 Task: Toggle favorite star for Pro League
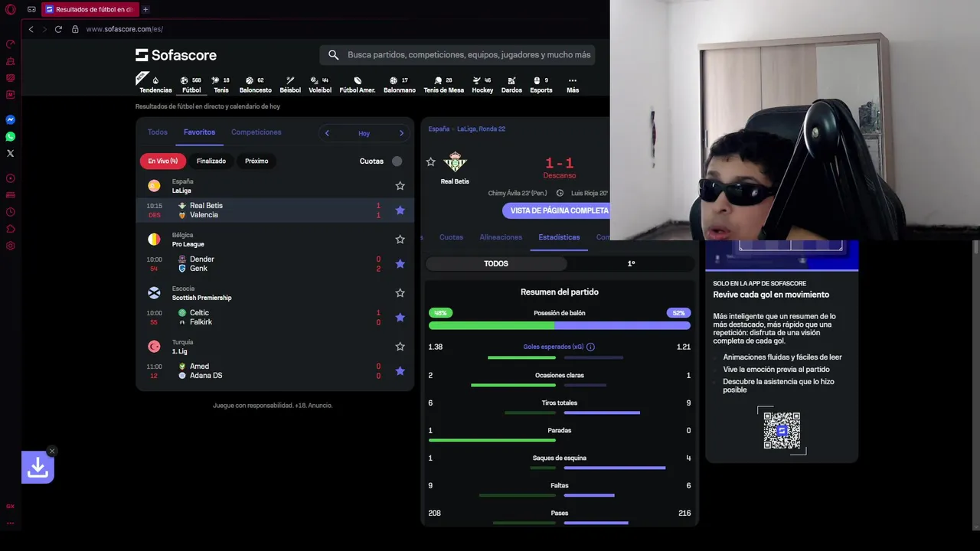click(400, 240)
